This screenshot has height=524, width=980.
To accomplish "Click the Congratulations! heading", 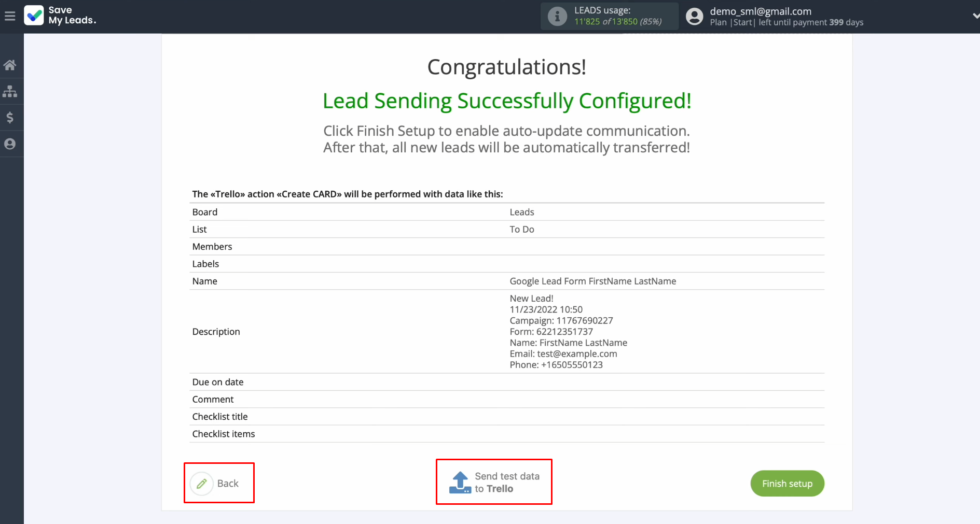I will point(507,67).
